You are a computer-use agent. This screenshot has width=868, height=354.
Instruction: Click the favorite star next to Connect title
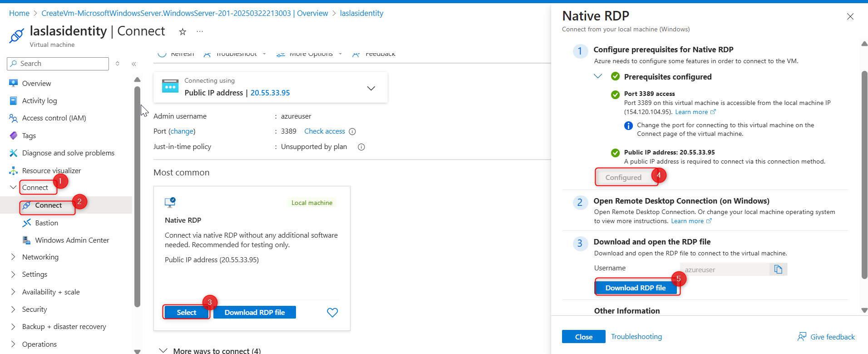[182, 32]
